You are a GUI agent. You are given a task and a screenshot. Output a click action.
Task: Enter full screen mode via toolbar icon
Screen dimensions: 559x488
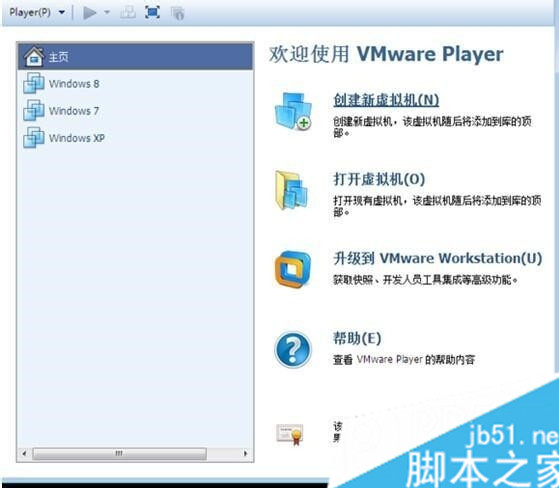click(x=153, y=12)
